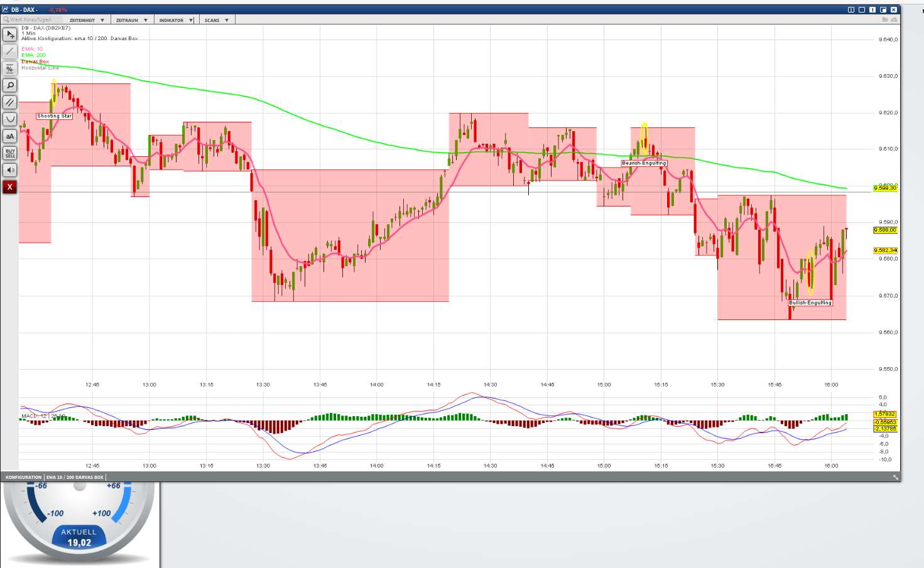Activate the percentage measurement tool
The width and height of the screenshot is (924, 568).
[9, 69]
